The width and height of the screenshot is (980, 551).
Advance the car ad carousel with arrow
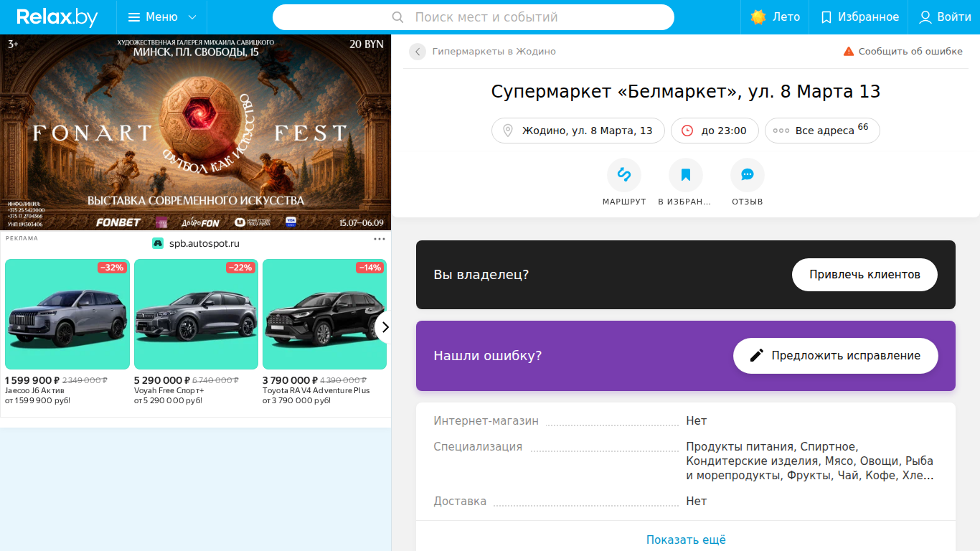coord(385,327)
